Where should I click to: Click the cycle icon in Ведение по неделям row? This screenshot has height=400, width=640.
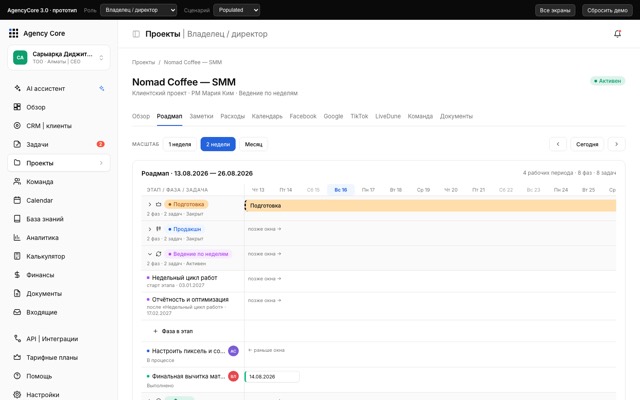[158, 254]
